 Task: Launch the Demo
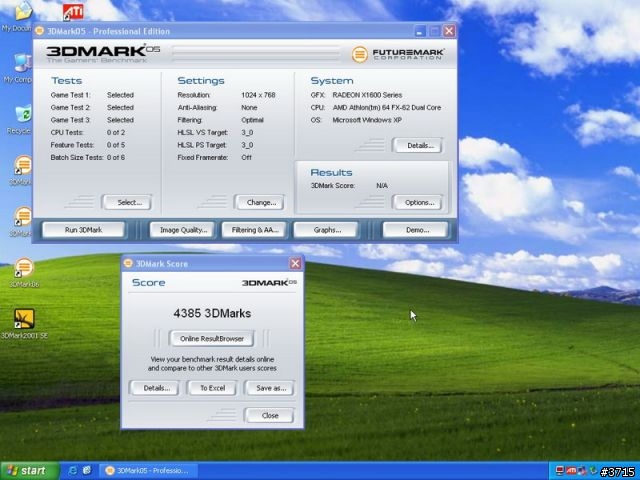coord(417,230)
